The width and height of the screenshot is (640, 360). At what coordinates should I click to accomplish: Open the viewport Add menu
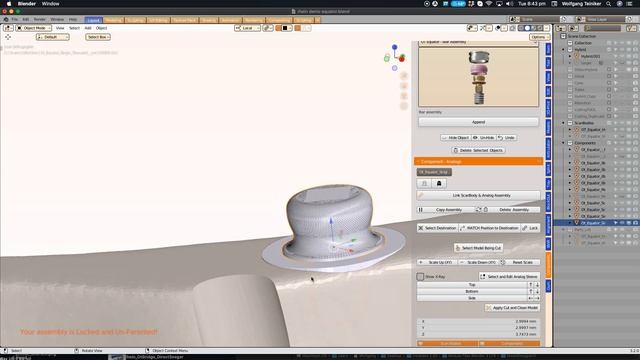click(x=88, y=28)
